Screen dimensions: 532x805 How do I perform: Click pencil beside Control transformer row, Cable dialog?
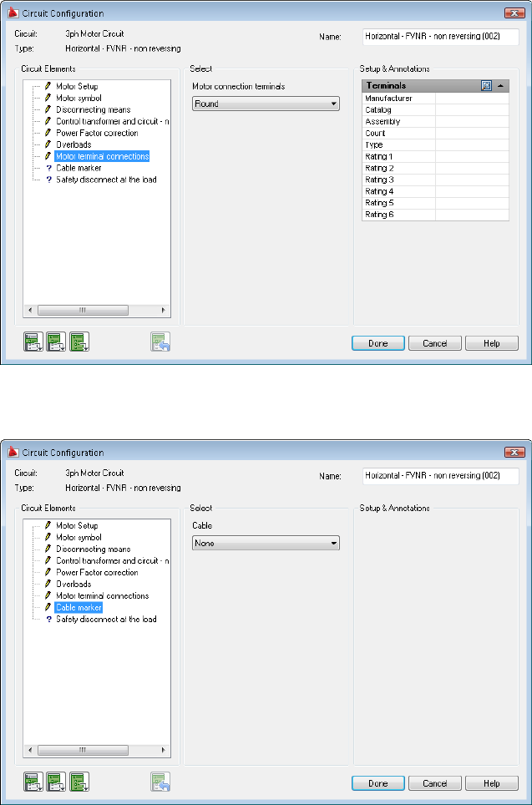click(48, 560)
